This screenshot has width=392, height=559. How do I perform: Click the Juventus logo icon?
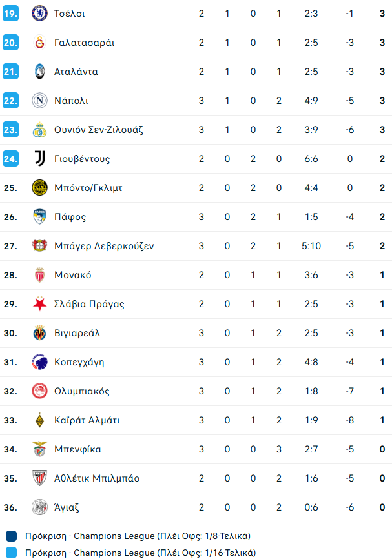[x=39, y=159]
